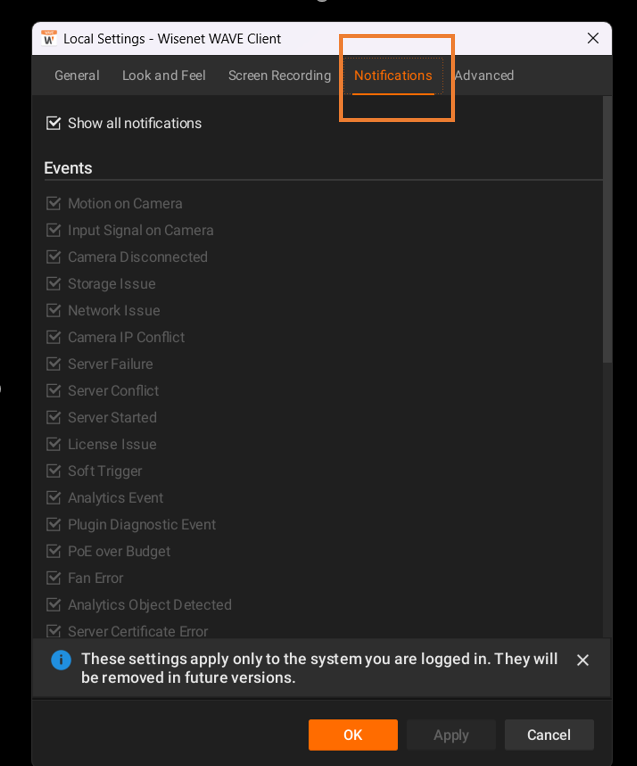Click the Events section heading
This screenshot has height=766, width=637.
pos(68,168)
